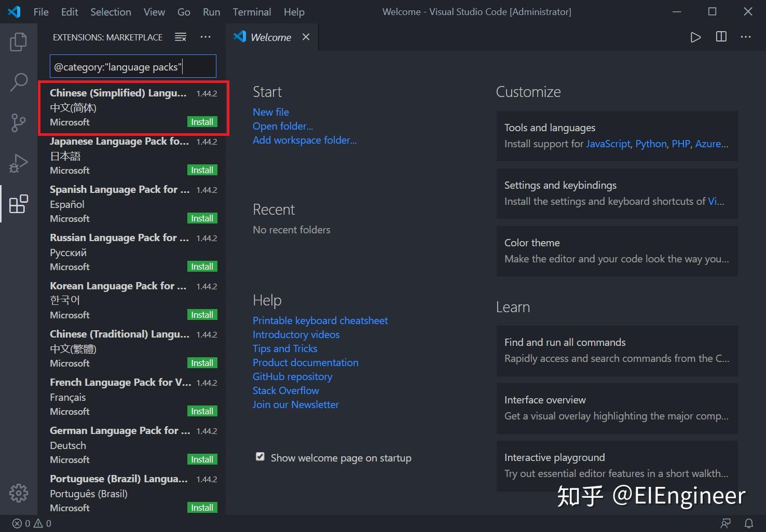Click the remote window icon in status bar
This screenshot has height=532, width=766.
(726, 523)
